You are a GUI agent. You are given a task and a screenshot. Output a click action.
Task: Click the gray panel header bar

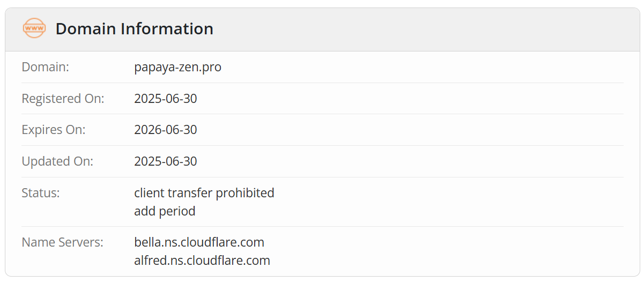coord(322,29)
